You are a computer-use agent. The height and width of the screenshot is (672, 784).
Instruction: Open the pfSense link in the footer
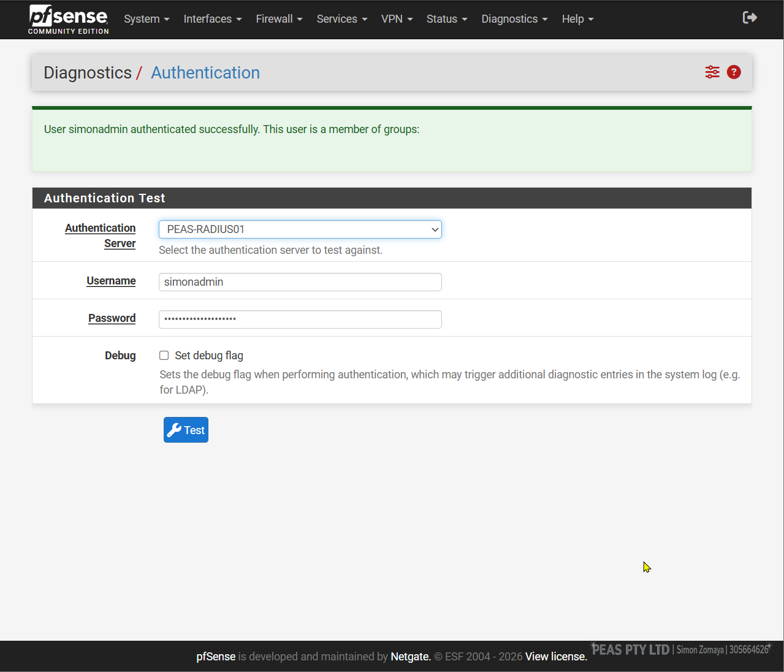(x=216, y=657)
